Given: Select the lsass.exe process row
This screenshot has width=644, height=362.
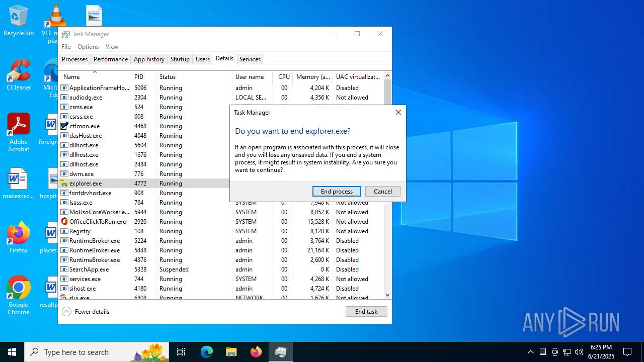Looking at the screenshot, I should coord(221,203).
